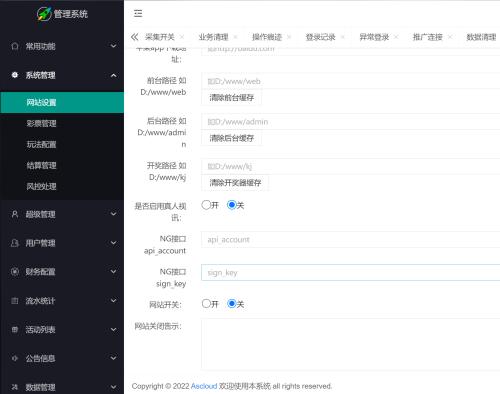The width and height of the screenshot is (500, 394).
Task: Click the double-left arrow tab scroll icon
Action: coord(134,37)
